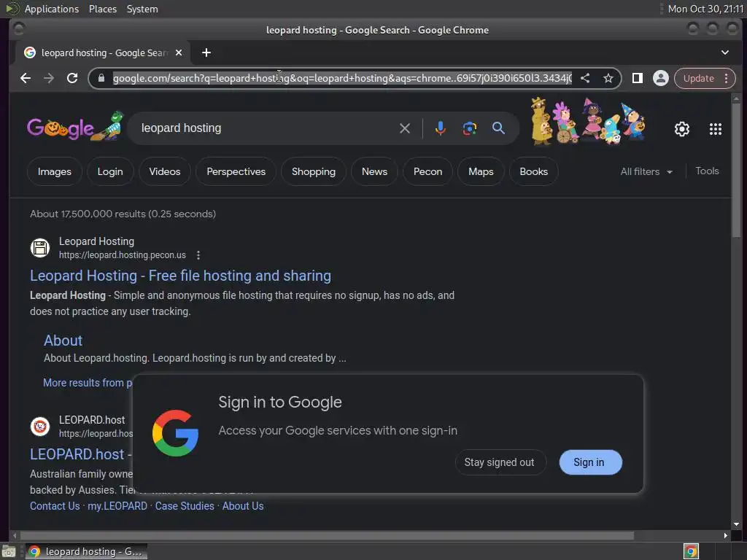Switch to Videos results
Viewport: 747px width, 560px height.
pos(164,171)
